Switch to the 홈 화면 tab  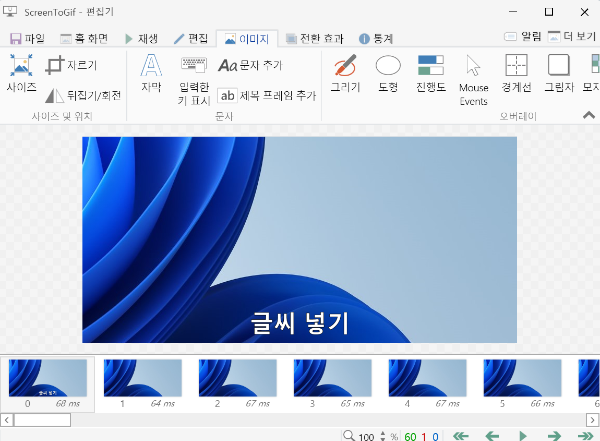[x=84, y=38]
